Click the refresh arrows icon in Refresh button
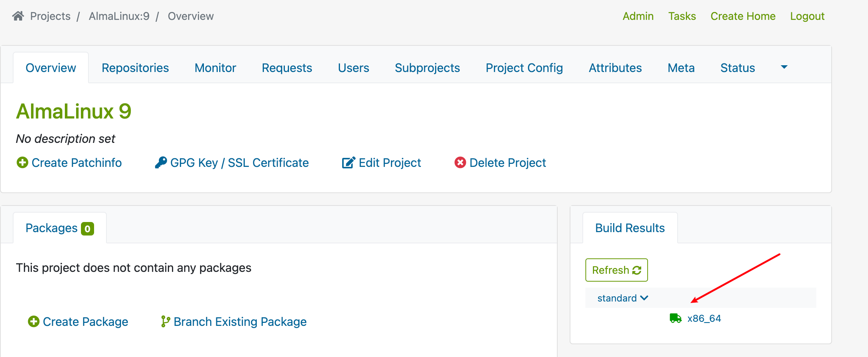Image resolution: width=868 pixels, height=357 pixels. coord(637,270)
